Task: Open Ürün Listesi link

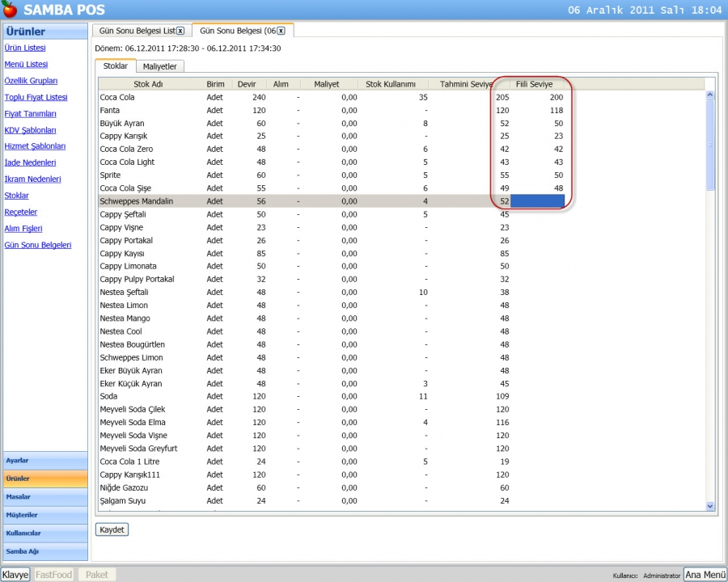Action: (x=25, y=48)
